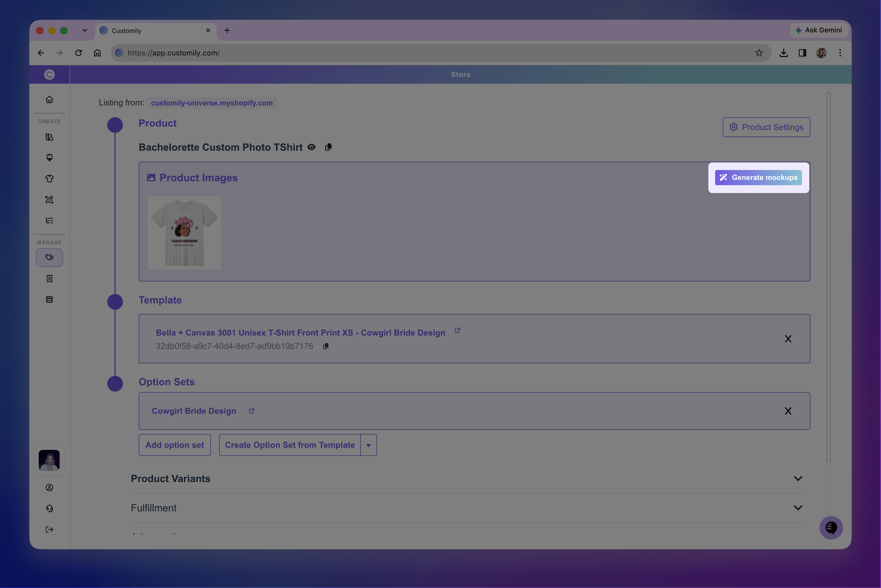Bookmark the page with the star icon
Viewport: 881px width, 588px height.
(x=759, y=53)
